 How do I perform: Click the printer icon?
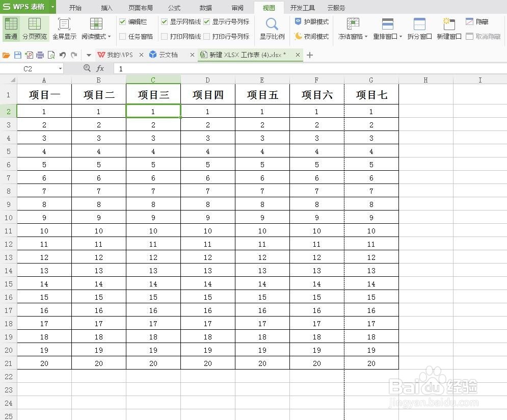(x=40, y=55)
